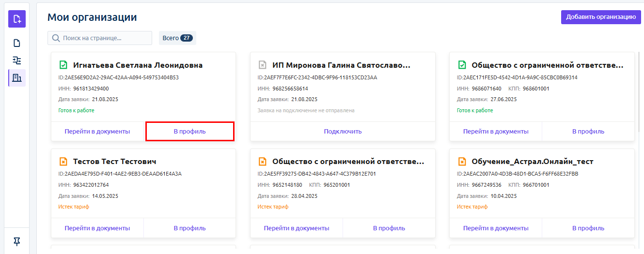Viewport: 644px width, 254px height.
Task: Click the date 27.06.2025
Action: click(503, 99)
